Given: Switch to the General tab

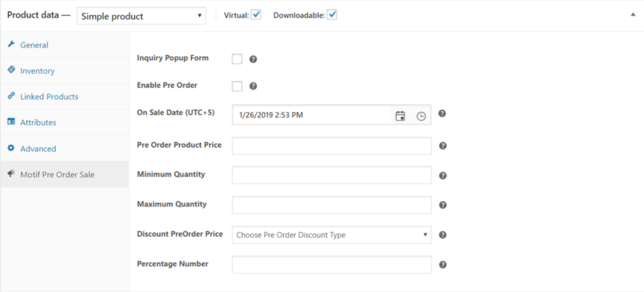Looking at the screenshot, I should click(x=34, y=45).
